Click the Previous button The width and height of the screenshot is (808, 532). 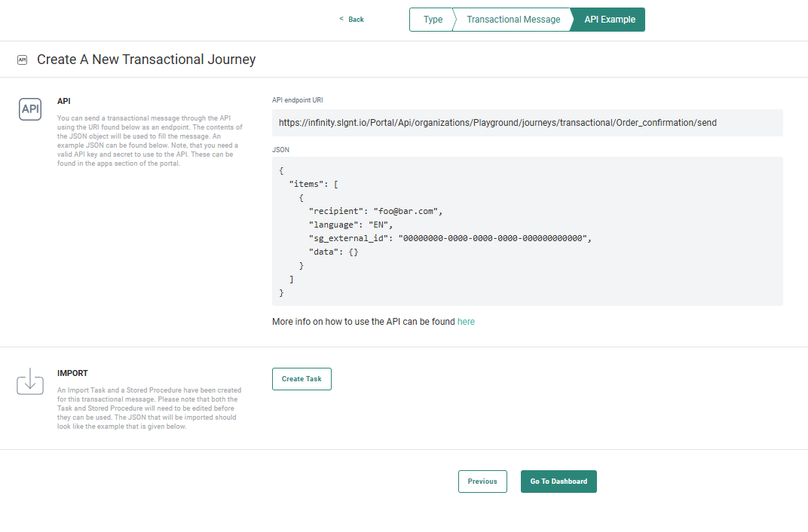pyautogui.click(x=482, y=482)
